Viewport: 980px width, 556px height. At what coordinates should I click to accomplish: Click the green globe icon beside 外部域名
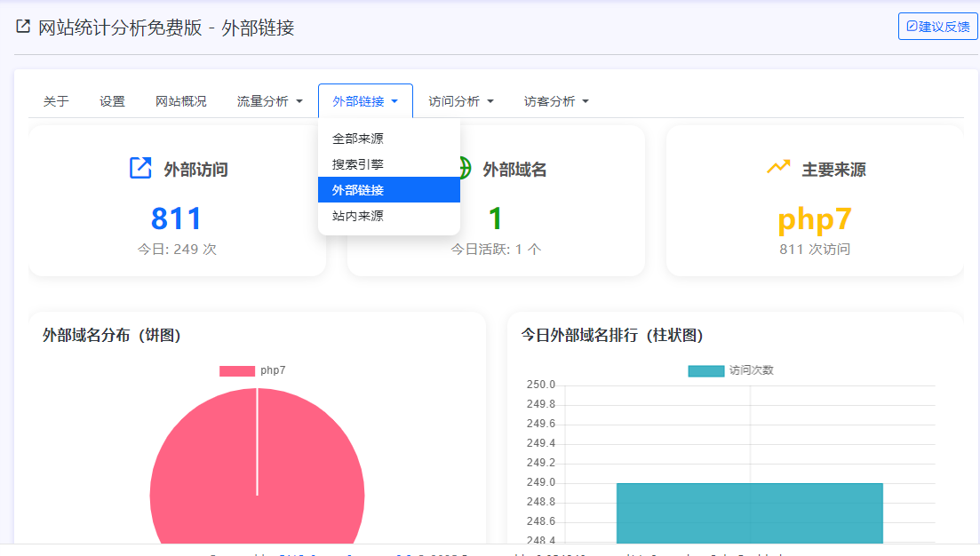(465, 168)
